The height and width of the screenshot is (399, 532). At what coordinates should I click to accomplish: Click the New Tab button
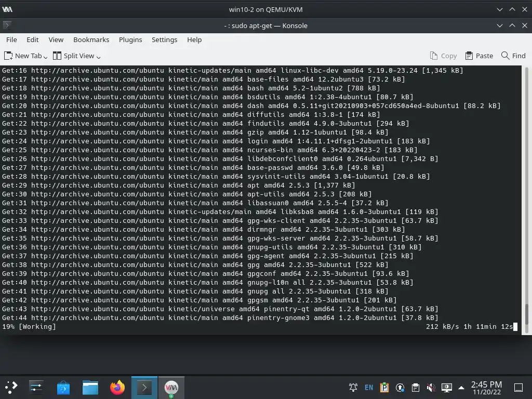[23, 56]
